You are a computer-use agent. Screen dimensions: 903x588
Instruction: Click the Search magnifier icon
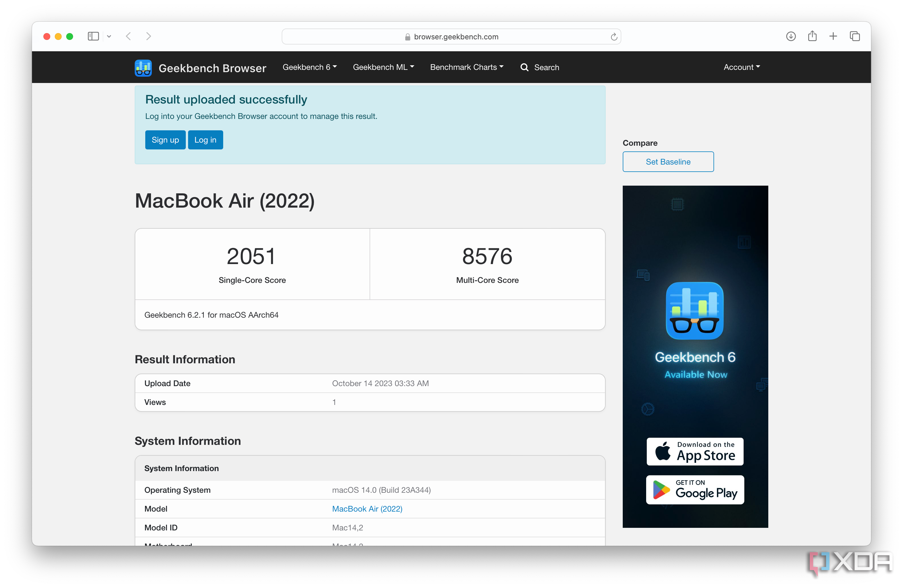[524, 68]
